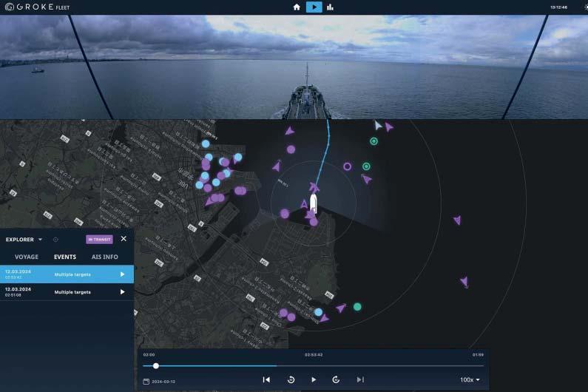Open the statistics bar-chart icon
Viewport: 588px width, 392px height.
[330, 7]
